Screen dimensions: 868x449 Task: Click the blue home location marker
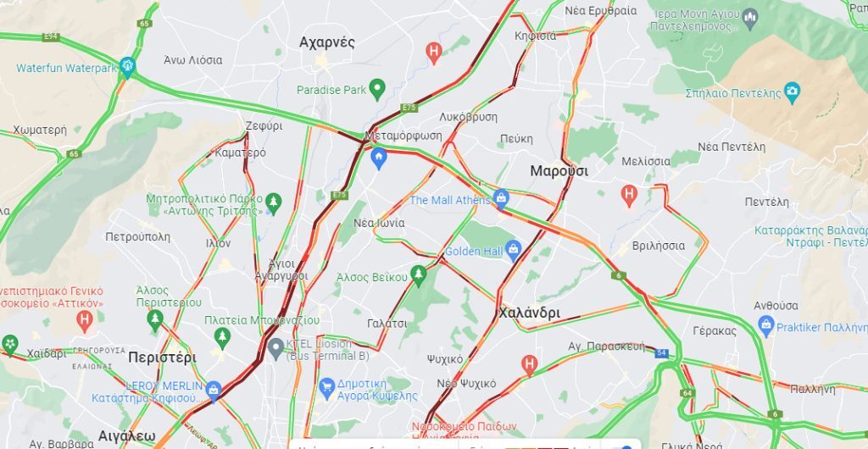[379, 158]
